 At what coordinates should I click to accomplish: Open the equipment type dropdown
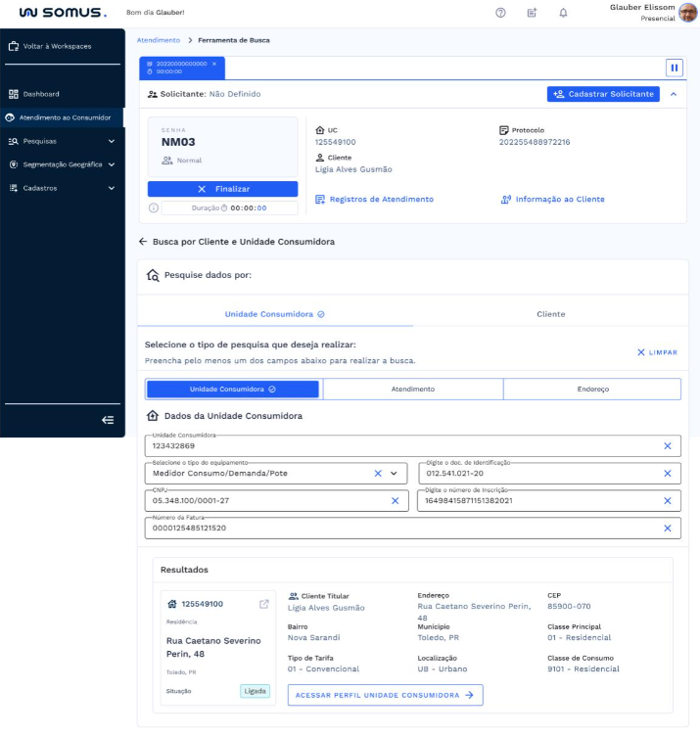click(395, 473)
